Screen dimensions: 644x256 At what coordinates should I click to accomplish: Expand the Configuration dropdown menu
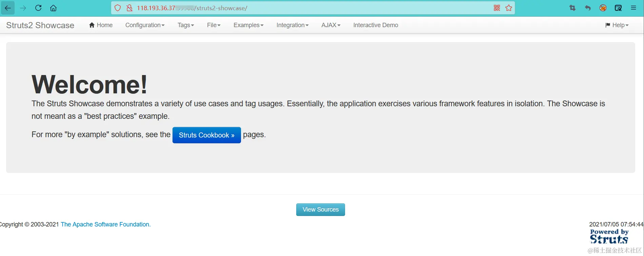tap(145, 25)
